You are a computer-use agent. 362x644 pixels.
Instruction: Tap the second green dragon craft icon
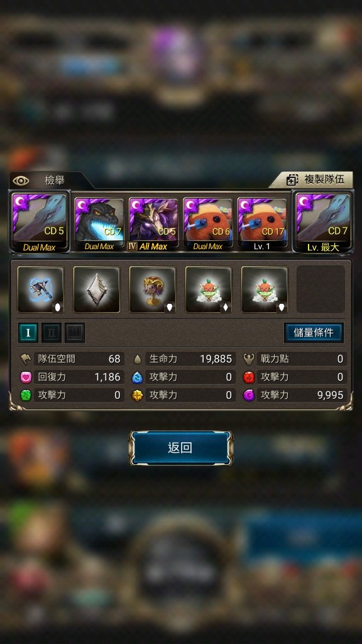tap(265, 289)
